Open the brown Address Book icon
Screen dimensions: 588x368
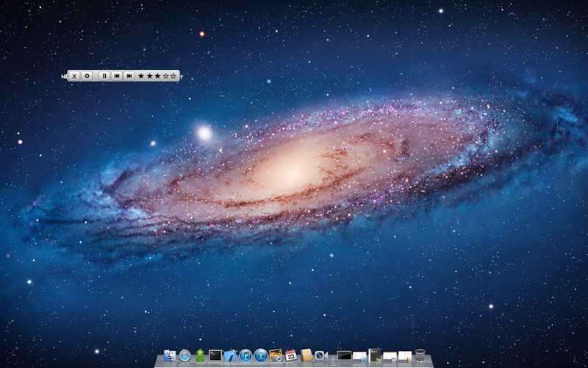pos(306,355)
